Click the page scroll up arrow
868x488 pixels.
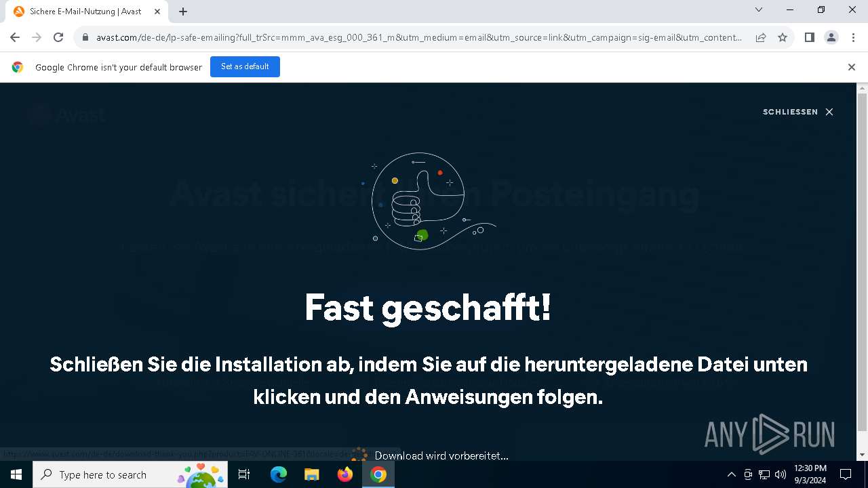tap(863, 89)
